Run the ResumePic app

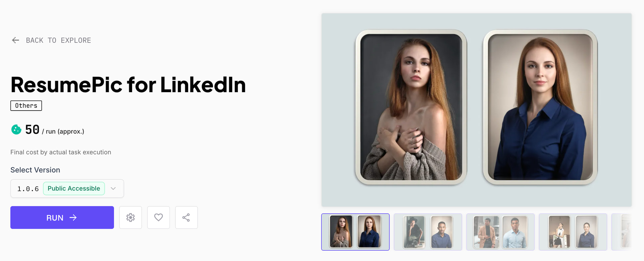[62, 217]
